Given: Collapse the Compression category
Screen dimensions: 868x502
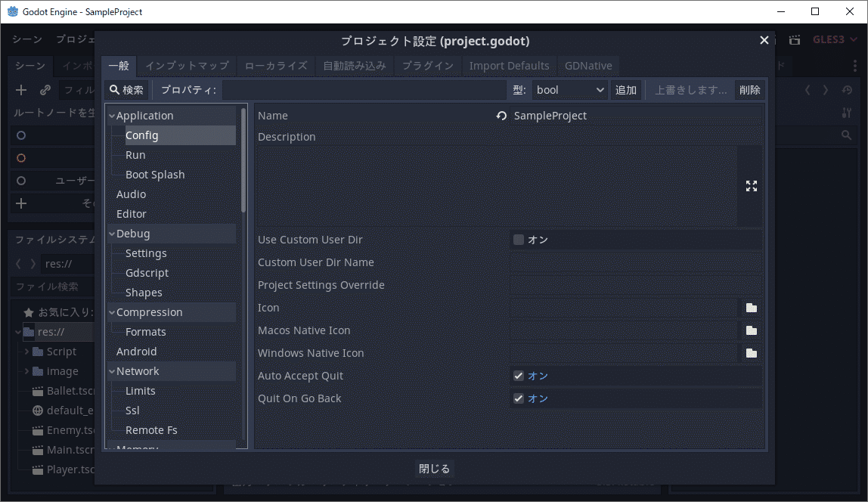Looking at the screenshot, I should point(112,312).
